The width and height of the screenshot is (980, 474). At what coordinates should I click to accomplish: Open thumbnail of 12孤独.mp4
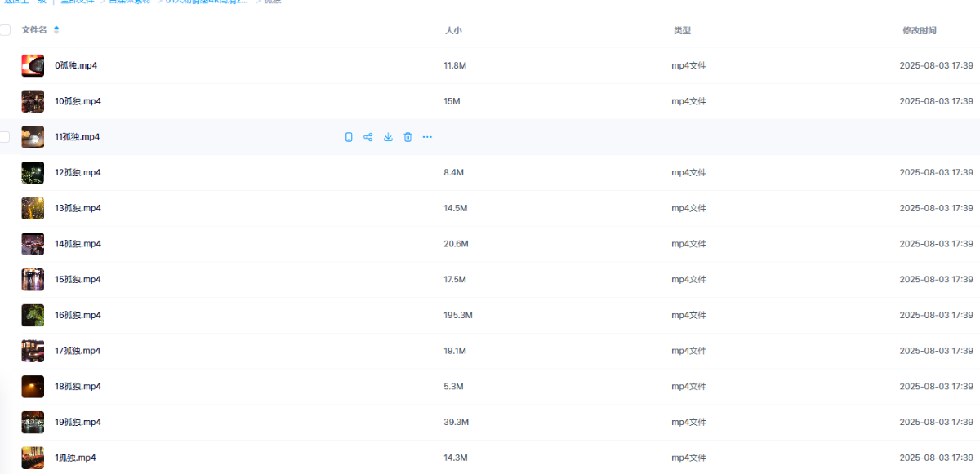click(33, 173)
